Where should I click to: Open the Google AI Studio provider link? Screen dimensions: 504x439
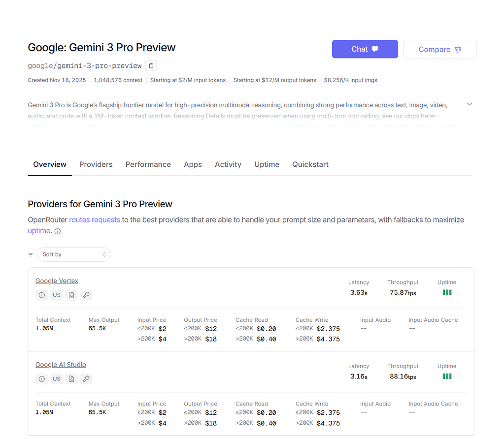(61, 365)
